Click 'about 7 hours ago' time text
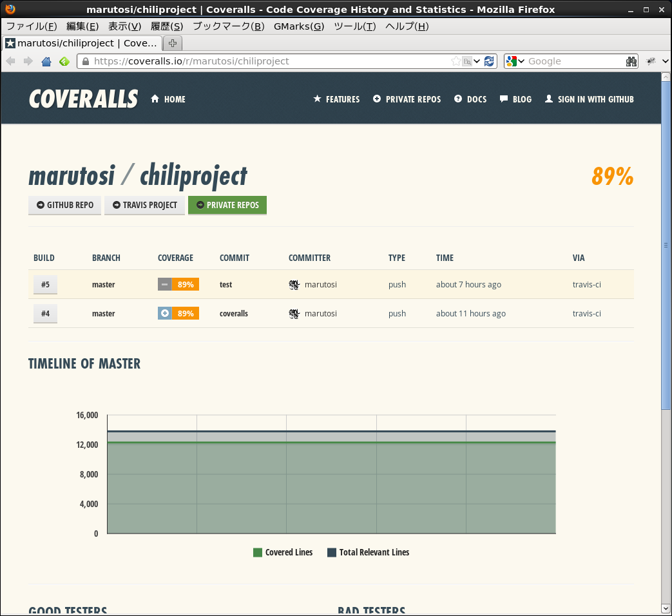672x616 pixels. (x=469, y=285)
